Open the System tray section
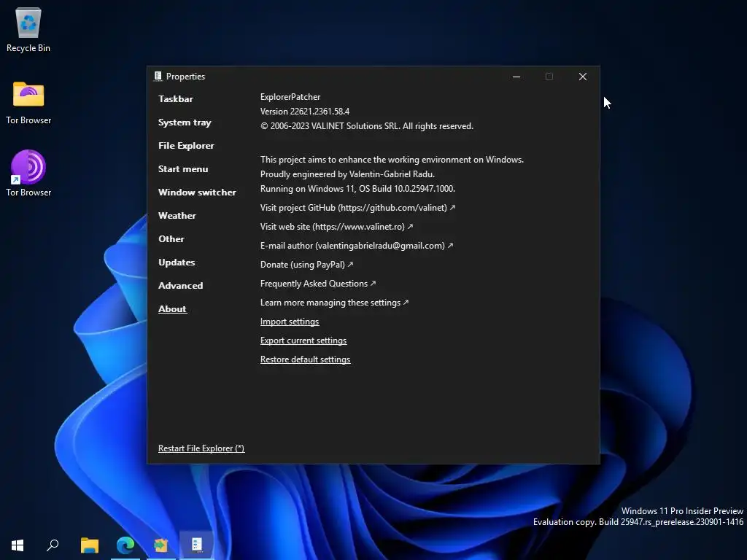The image size is (747, 560). 185,122
